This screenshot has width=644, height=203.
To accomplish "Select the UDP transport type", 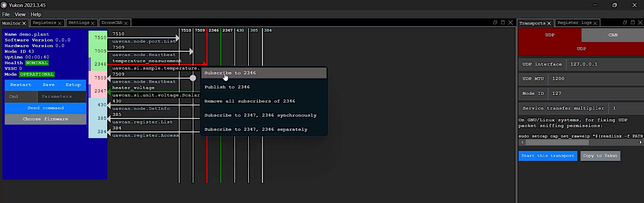I will click(x=549, y=35).
